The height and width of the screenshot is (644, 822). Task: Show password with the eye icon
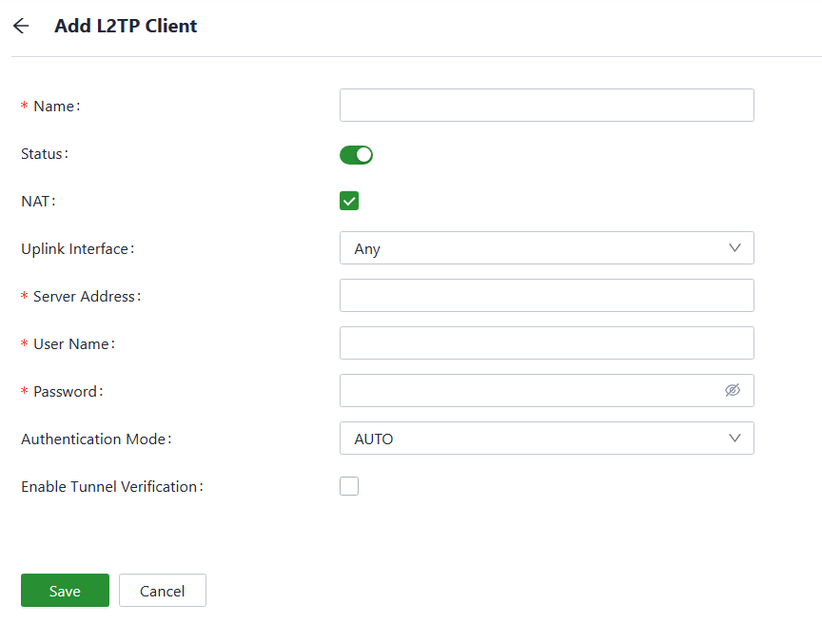pos(732,390)
